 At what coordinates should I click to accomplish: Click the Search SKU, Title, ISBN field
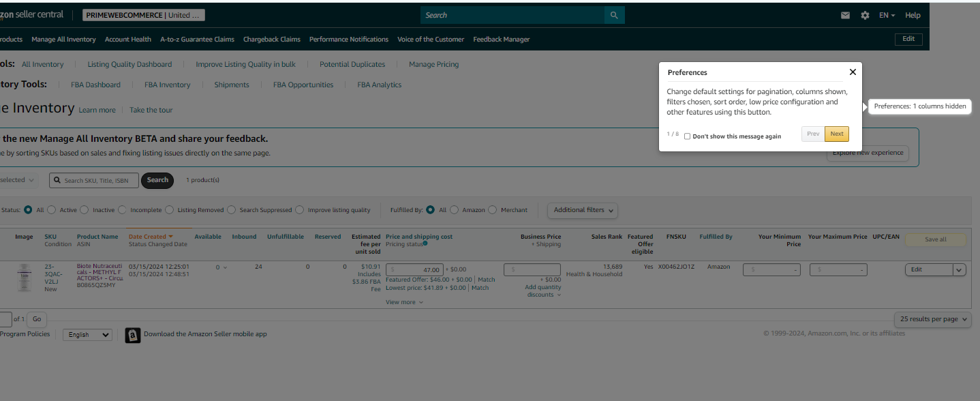pyautogui.click(x=94, y=180)
